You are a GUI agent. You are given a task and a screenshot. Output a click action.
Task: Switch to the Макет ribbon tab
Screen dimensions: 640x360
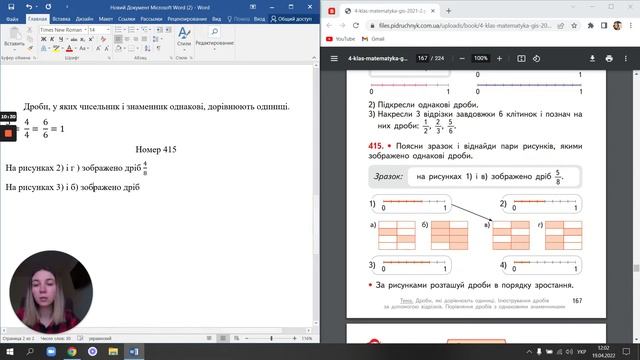[106, 19]
